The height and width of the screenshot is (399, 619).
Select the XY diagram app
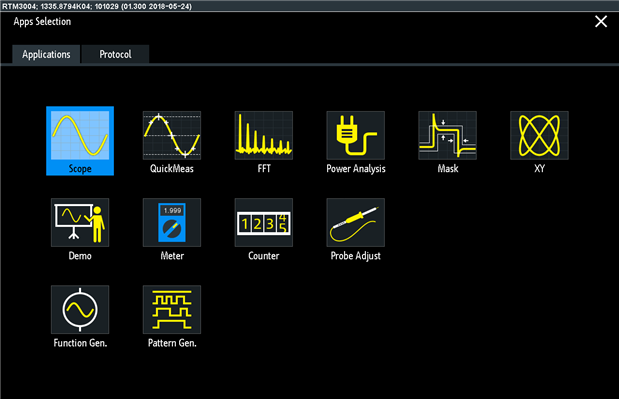[539, 142]
